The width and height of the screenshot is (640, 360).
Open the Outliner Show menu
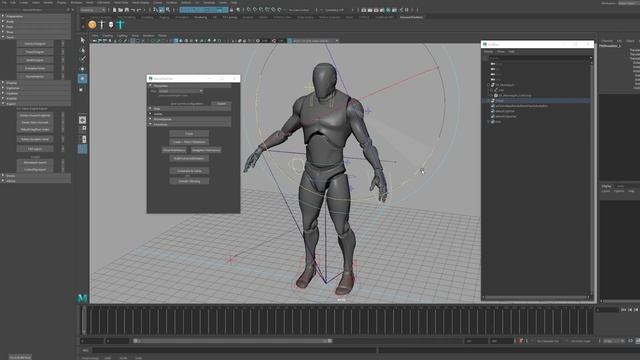tap(501, 52)
